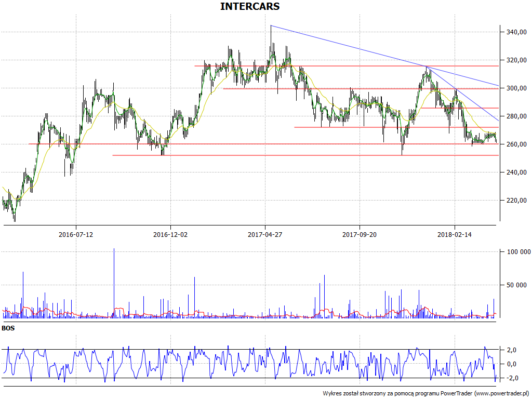Click the 0,0 oscillator axis label
The height and width of the screenshot is (399, 532).
[x=512, y=364]
